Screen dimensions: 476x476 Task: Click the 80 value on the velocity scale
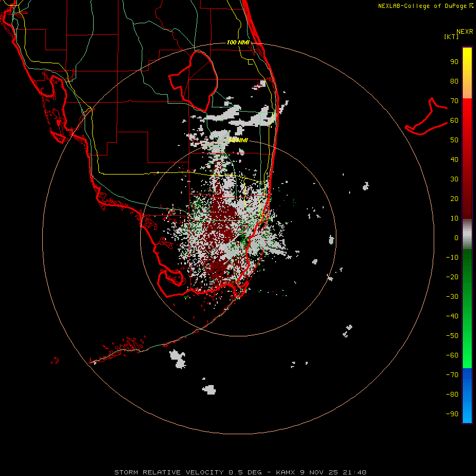454,81
